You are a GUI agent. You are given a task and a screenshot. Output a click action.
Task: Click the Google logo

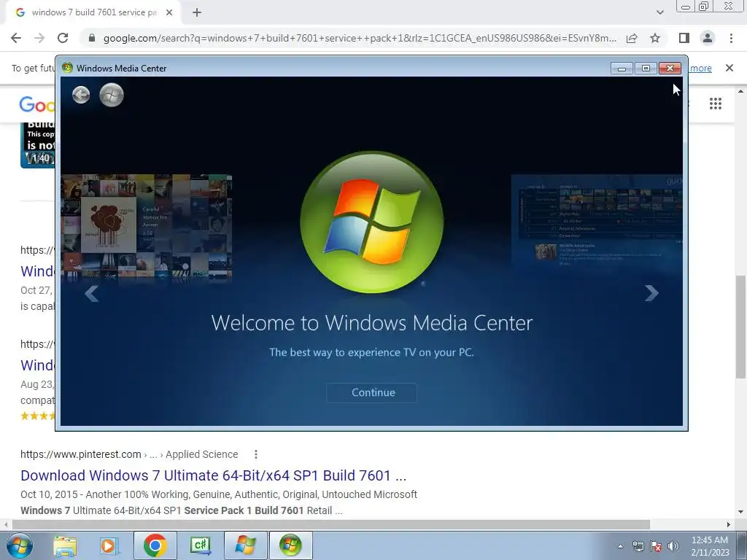tap(38, 104)
